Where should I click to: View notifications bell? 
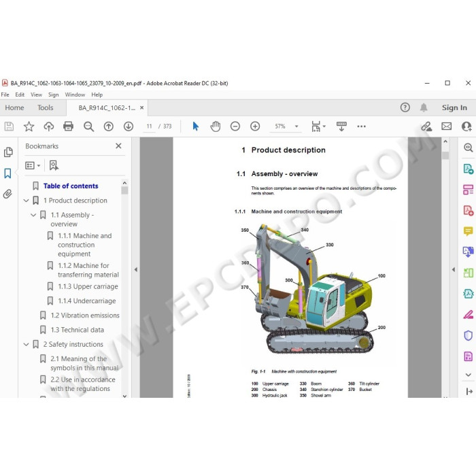[424, 107]
